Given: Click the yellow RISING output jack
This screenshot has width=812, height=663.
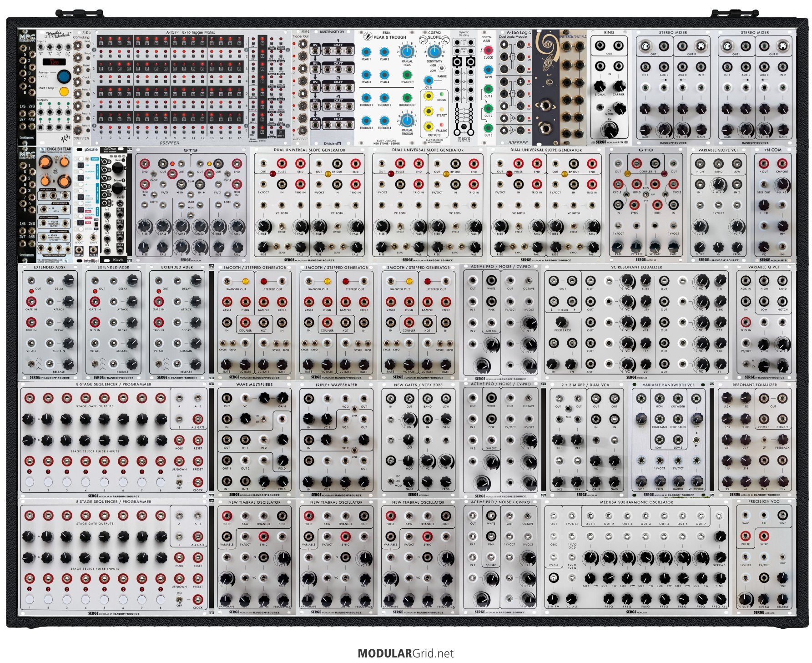Looking at the screenshot, I should point(428,96).
